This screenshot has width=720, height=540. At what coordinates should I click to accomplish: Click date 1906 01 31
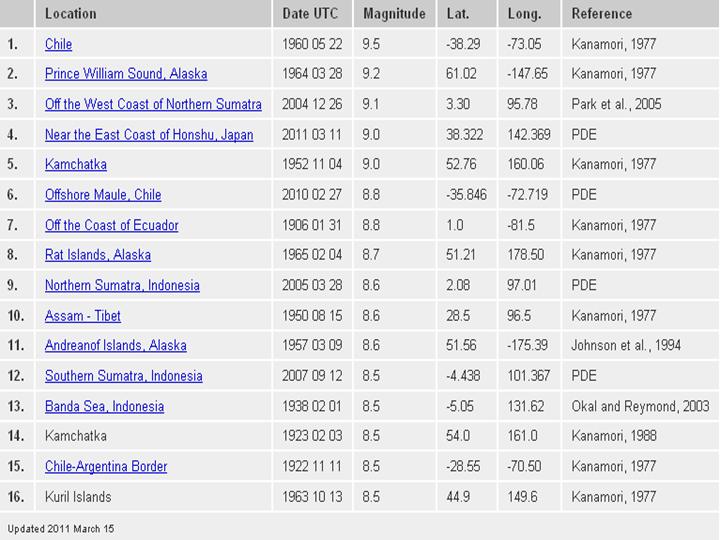coord(312,225)
